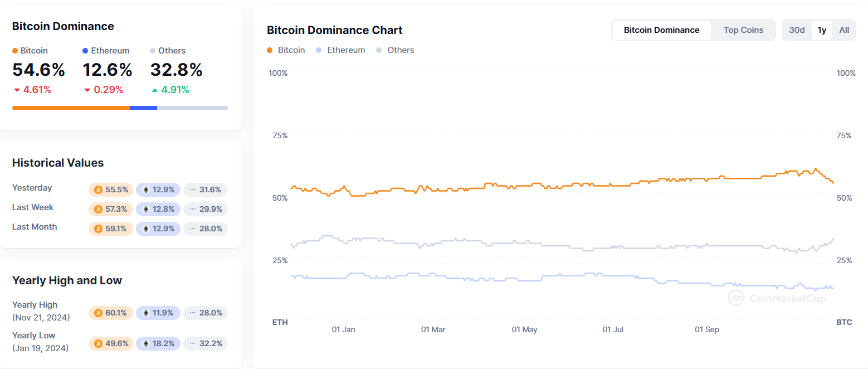Toggle Bitcoin series in chart legend

[286, 50]
